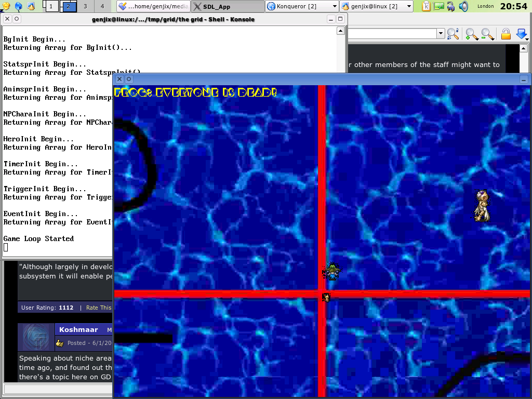
Task: Open the location bar dropdown arrow
Action: 441,34
